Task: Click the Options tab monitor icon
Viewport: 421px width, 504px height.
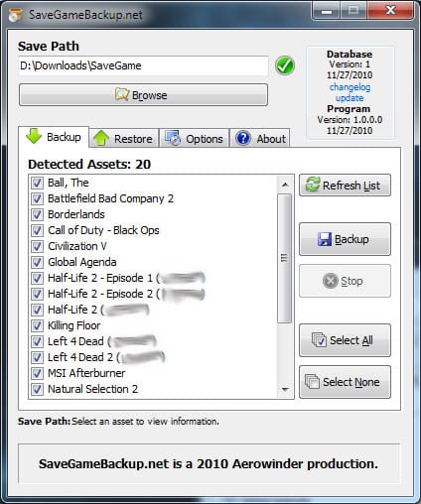Action: tap(173, 138)
